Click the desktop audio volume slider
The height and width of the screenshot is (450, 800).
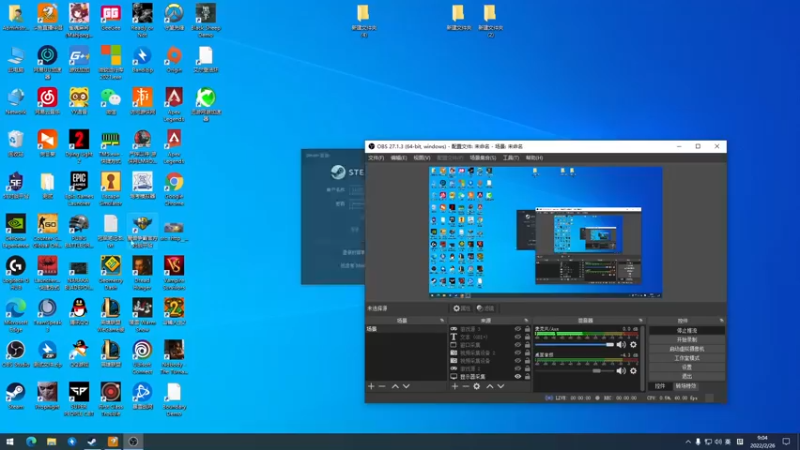pos(574,371)
